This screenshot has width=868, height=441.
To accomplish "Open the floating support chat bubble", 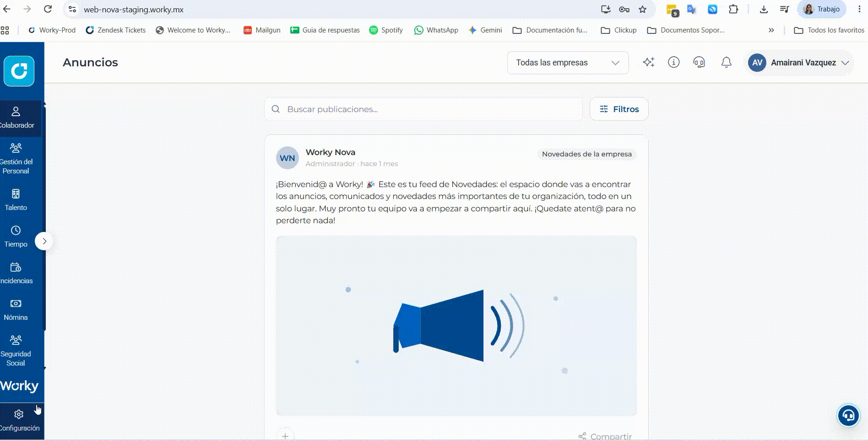I will 848,415.
